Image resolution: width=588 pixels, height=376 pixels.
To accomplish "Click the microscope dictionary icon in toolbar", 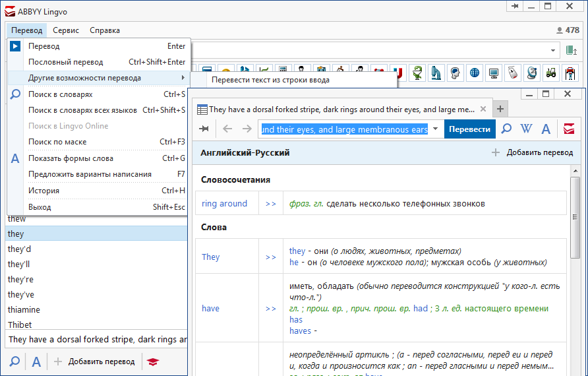I will tap(436, 73).
